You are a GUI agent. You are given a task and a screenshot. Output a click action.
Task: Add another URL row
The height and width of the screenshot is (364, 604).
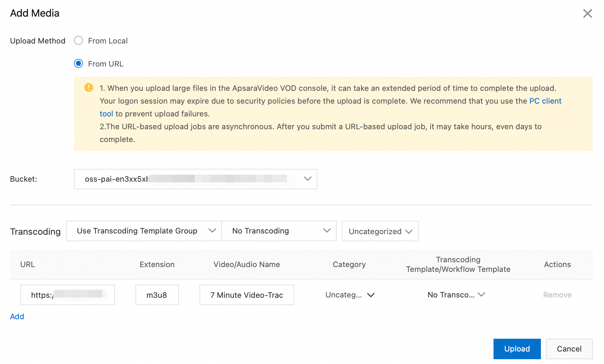17,316
